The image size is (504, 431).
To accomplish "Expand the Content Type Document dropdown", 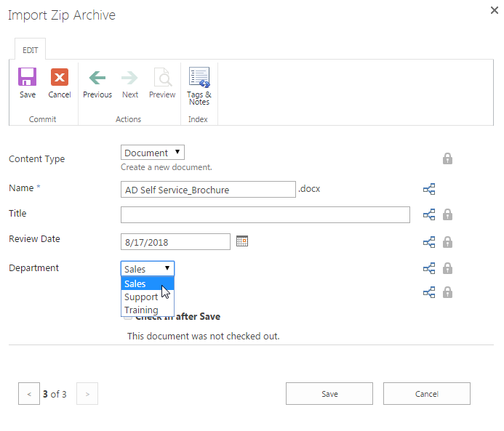I will pos(153,153).
